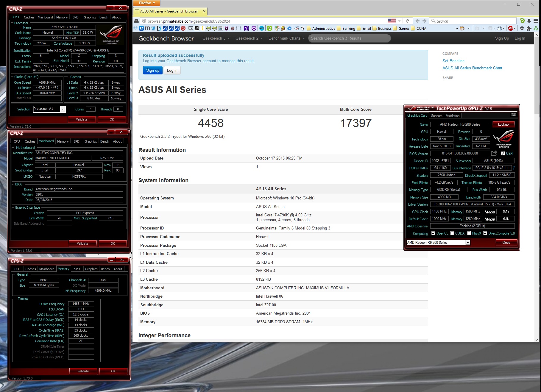Open the red power button bookmark icon
The height and width of the screenshot is (392, 541).
pos(183,28)
